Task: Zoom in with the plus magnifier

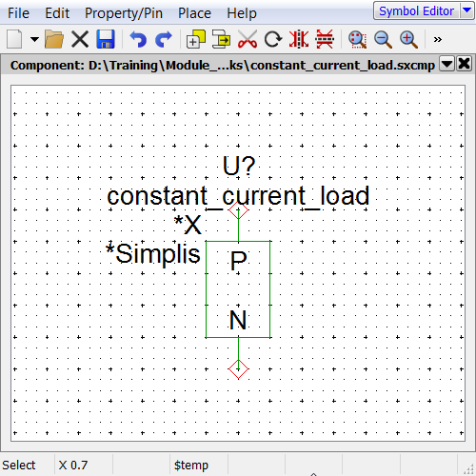Action: (x=408, y=39)
